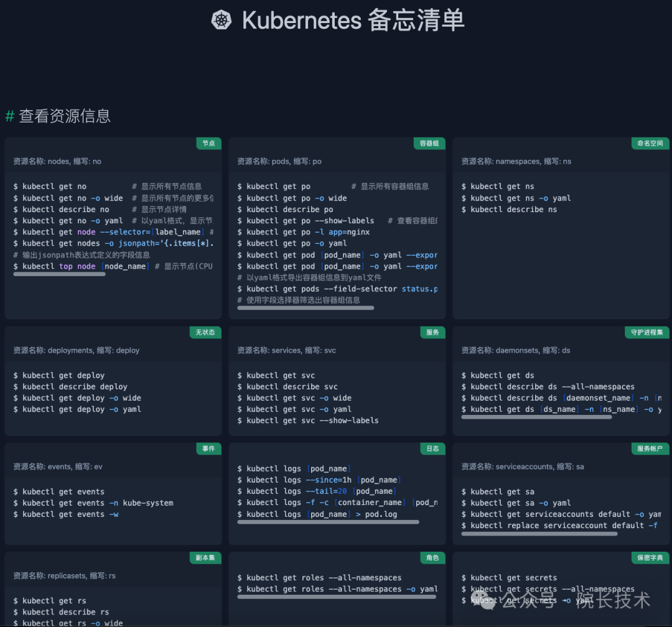
Task: Click the pods card horizontal scrollbar
Action: pyautogui.click(x=306, y=308)
